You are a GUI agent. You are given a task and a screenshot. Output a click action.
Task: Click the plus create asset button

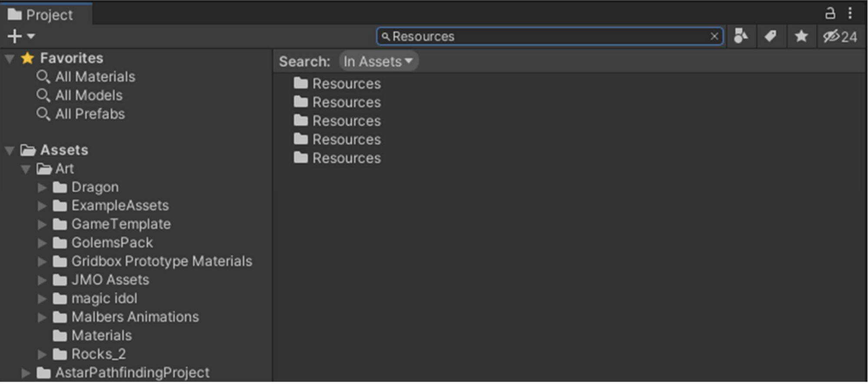15,36
